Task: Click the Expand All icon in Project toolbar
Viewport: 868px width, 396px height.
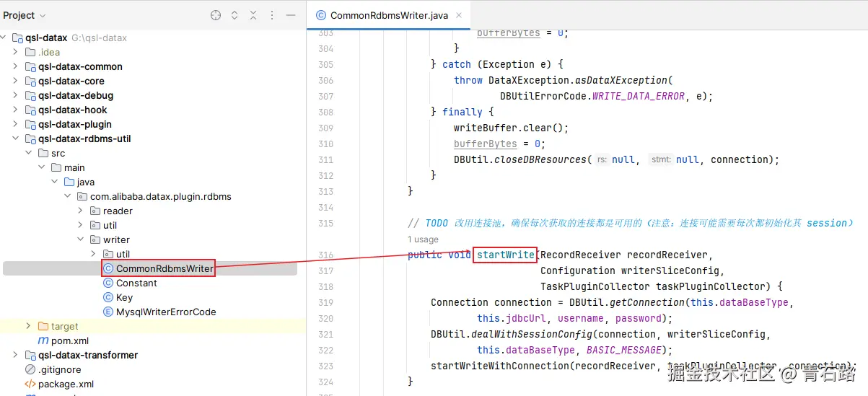Action: [234, 15]
